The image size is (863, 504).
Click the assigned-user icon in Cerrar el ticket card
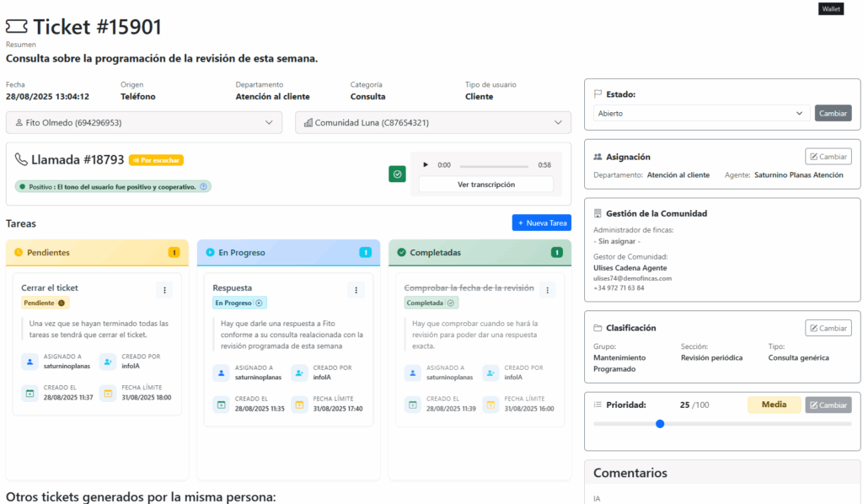coord(30,362)
